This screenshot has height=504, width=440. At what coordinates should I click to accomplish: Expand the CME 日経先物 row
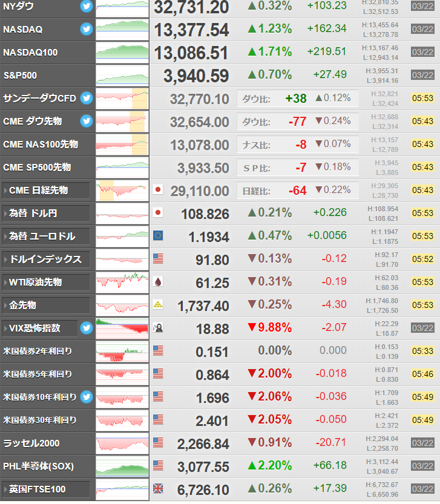coord(45,190)
